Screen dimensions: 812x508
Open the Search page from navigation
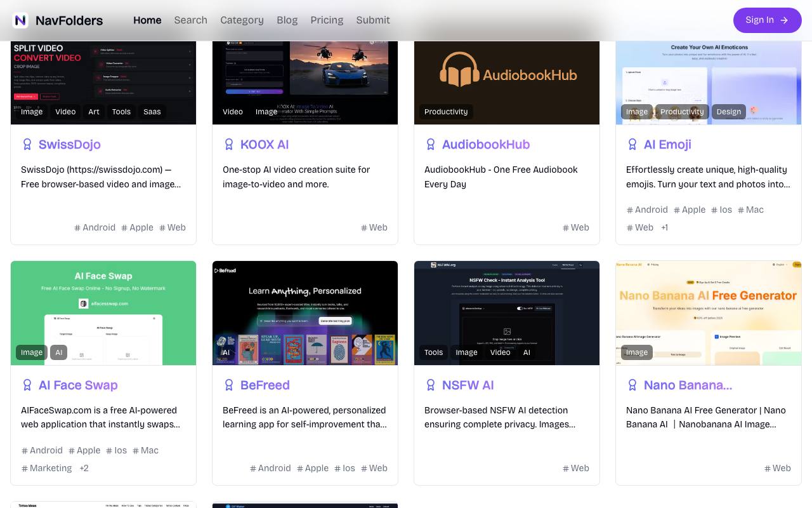pyautogui.click(x=191, y=20)
